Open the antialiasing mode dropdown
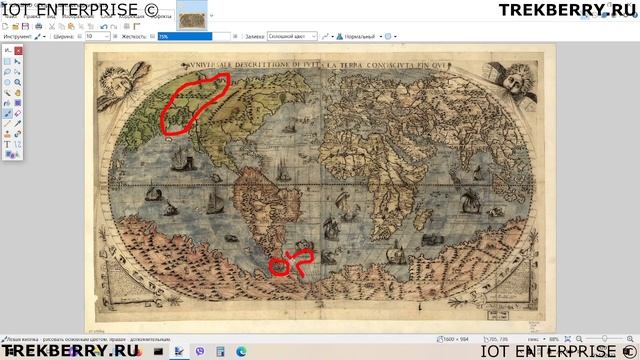This screenshot has width=640, height=360. [327, 37]
